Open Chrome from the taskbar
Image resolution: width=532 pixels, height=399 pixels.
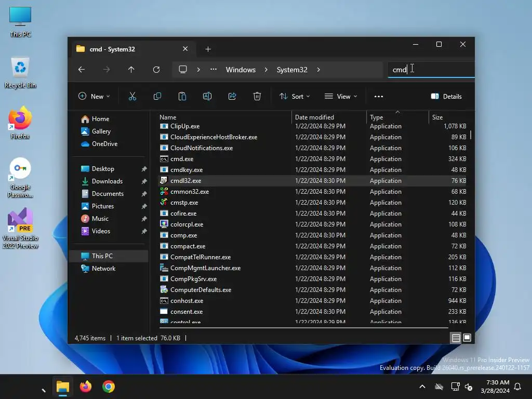click(x=109, y=387)
